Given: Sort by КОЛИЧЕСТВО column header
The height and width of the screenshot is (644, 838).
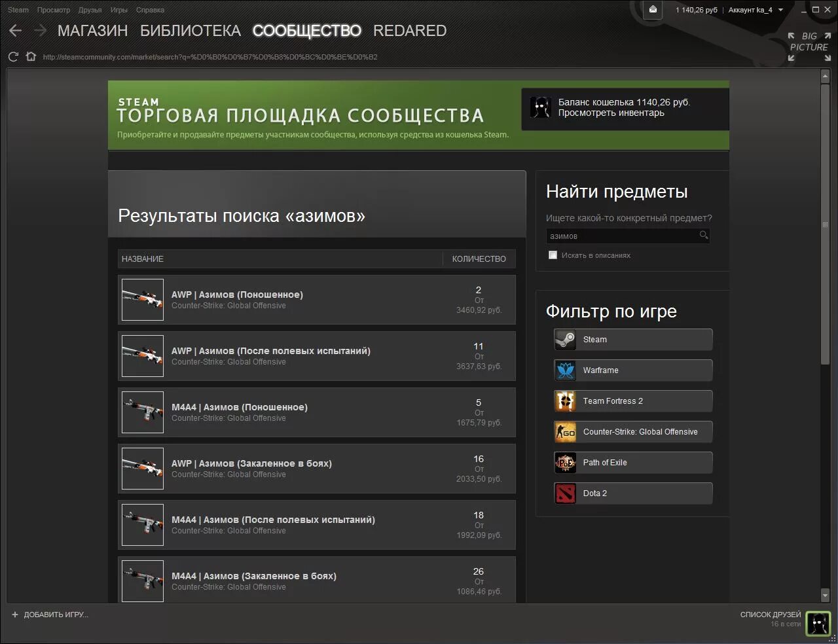Looking at the screenshot, I should click(x=479, y=259).
